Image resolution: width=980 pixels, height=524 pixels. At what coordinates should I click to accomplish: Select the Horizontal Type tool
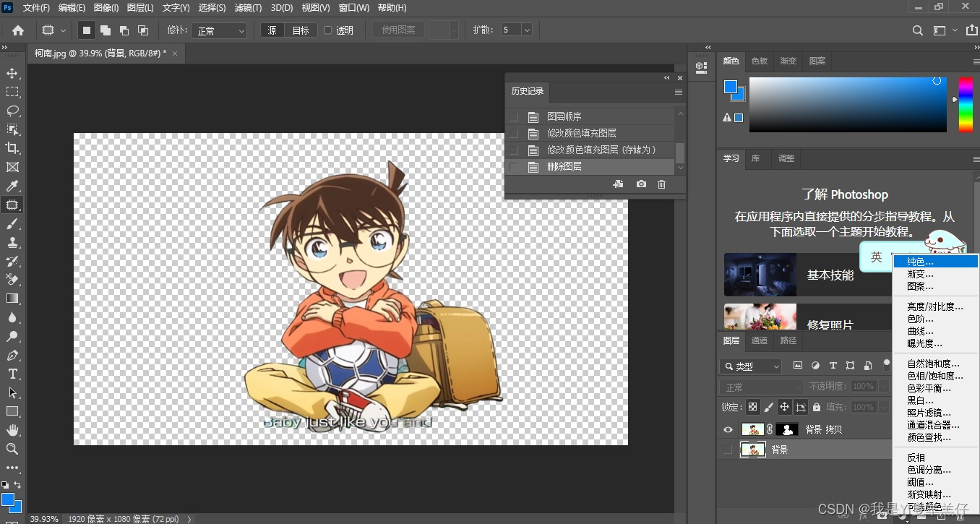point(12,374)
